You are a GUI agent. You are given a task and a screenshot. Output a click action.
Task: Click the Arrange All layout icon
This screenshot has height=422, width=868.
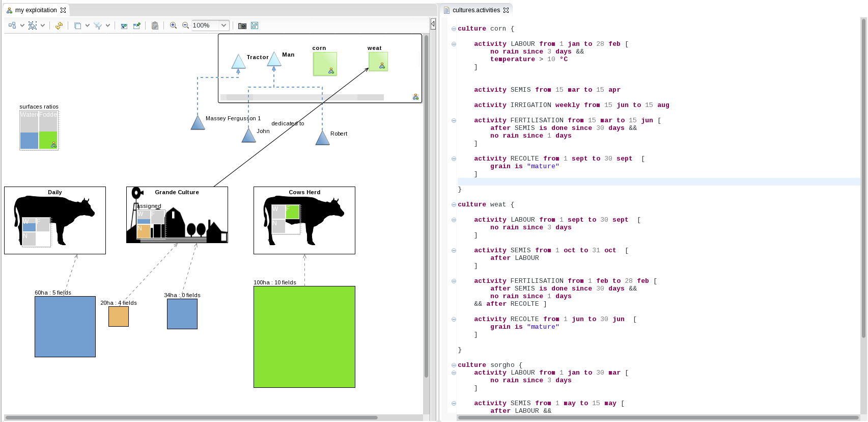click(x=12, y=25)
